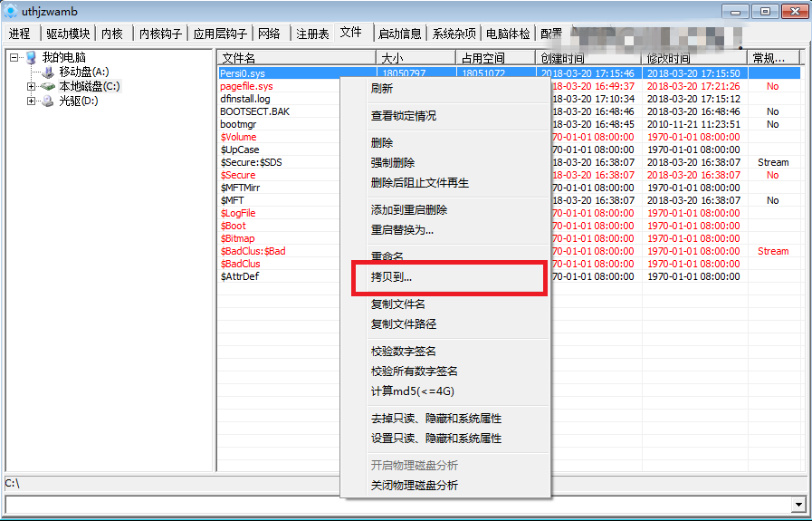812x521 pixels.
Task: Switch to the 内核钩子 tab
Action: point(160,34)
